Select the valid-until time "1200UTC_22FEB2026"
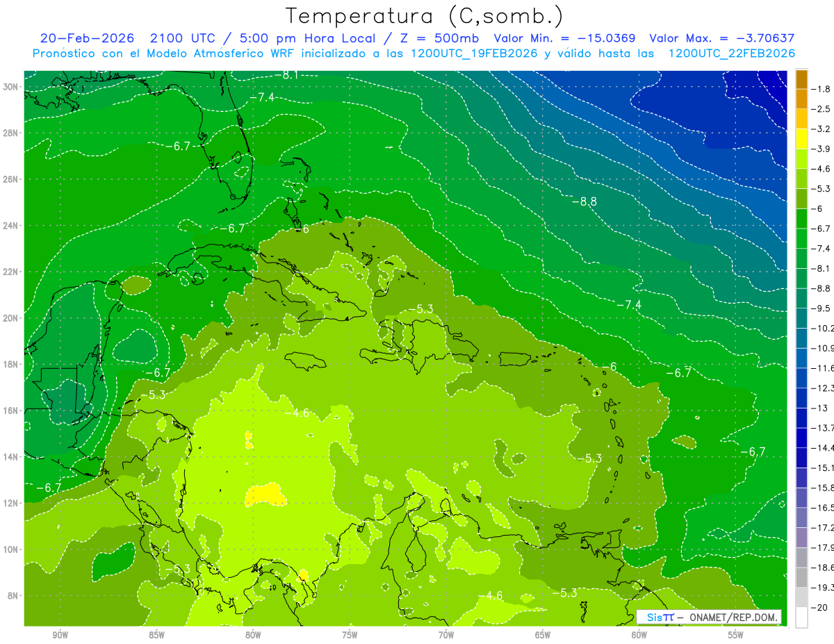 pos(732,53)
